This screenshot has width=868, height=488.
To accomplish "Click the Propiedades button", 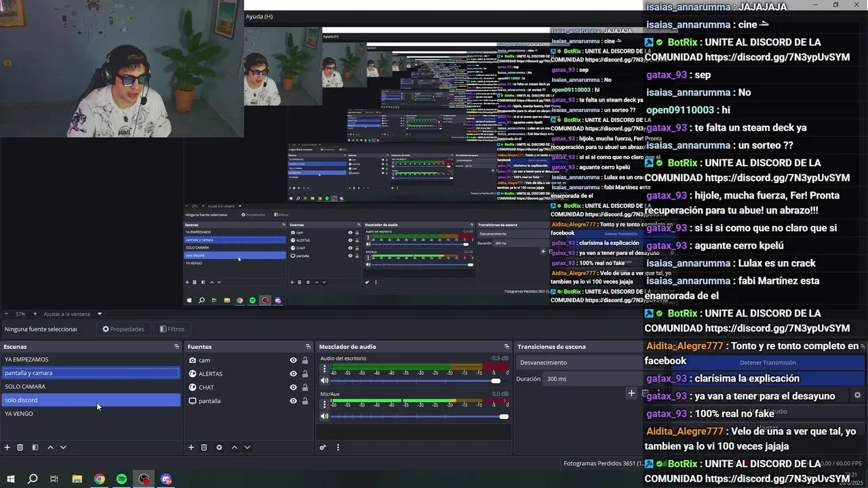I will pyautogui.click(x=123, y=329).
